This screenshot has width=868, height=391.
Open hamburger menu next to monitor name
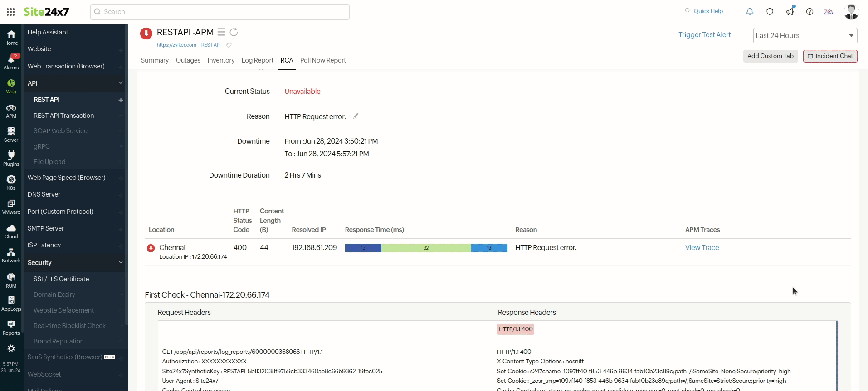click(x=221, y=32)
